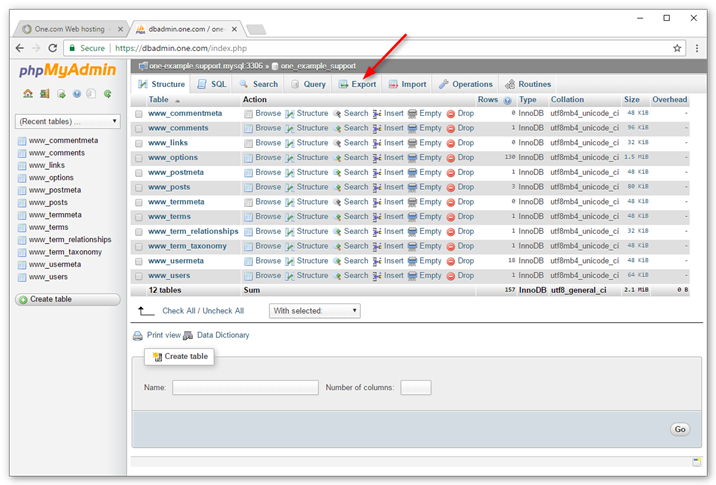Reload the page in Chrome
The image size is (716, 485).
pos(53,48)
